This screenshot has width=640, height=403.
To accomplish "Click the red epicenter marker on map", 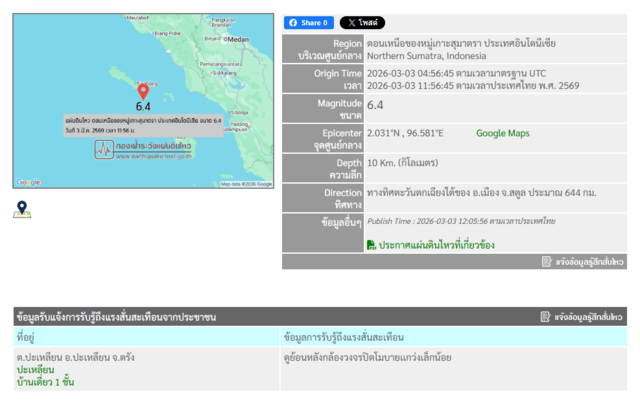I will click(142, 91).
